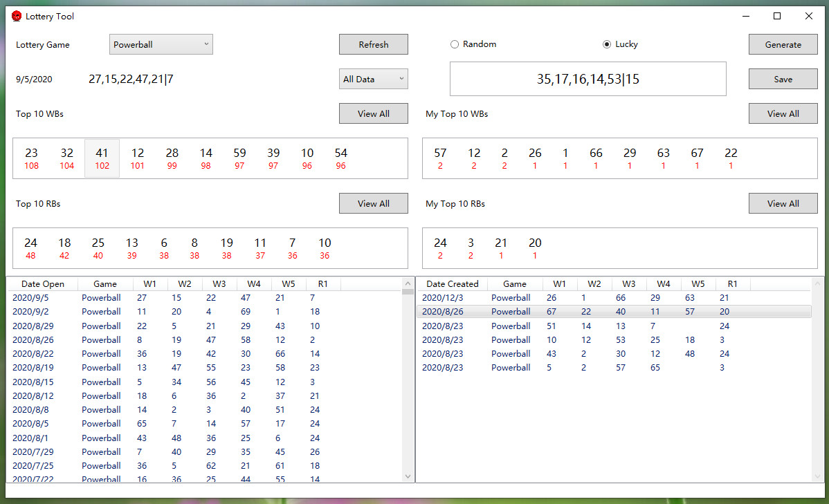Click the Refresh button
This screenshot has height=504, width=829.
[373, 44]
